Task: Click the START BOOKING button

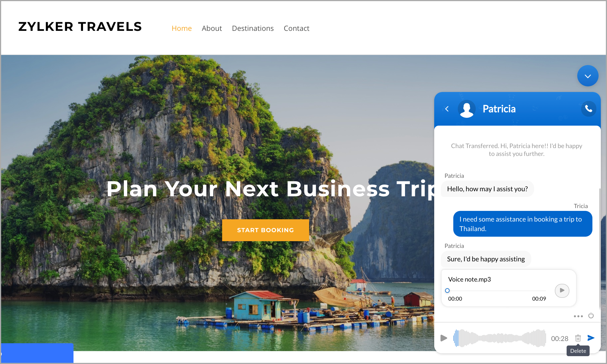Action: click(266, 230)
